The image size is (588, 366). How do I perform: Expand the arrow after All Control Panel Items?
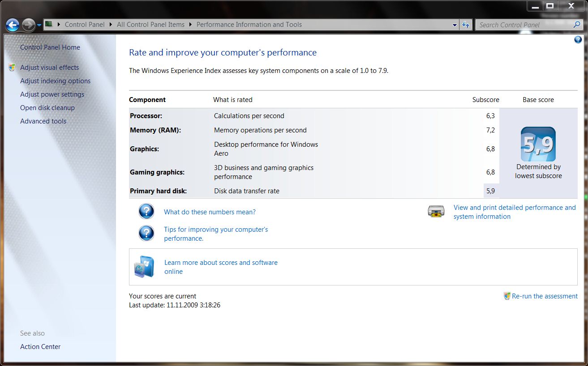[x=190, y=25]
